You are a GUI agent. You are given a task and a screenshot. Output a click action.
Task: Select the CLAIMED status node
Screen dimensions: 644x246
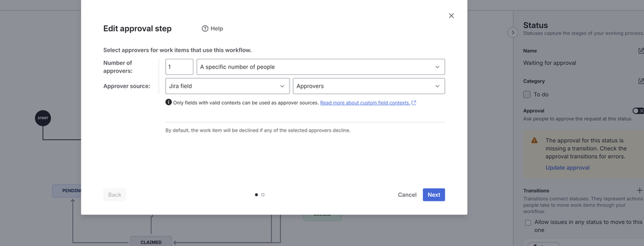151,242
